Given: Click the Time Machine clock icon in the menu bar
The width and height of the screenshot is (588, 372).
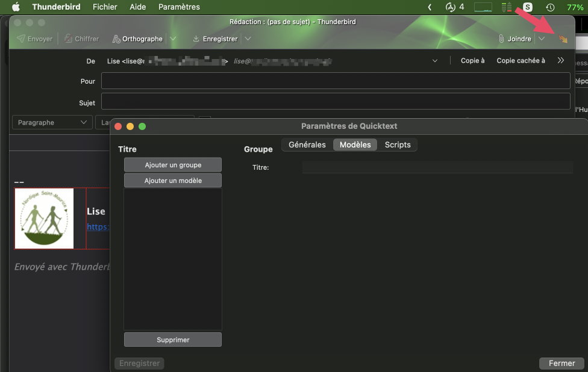Looking at the screenshot, I should coord(550,7).
